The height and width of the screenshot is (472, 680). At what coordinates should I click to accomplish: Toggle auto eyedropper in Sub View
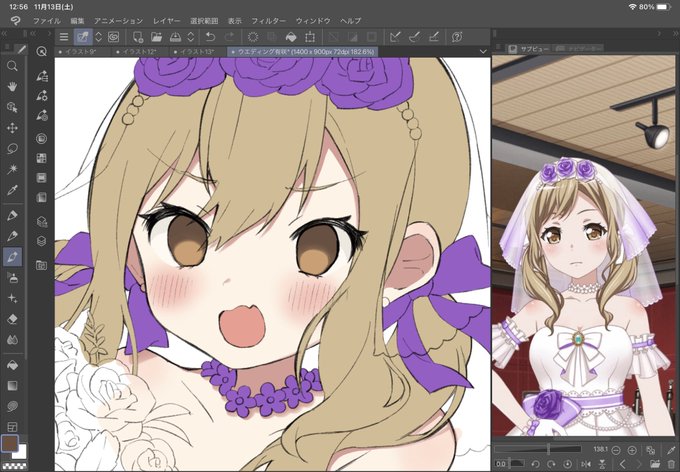670,450
